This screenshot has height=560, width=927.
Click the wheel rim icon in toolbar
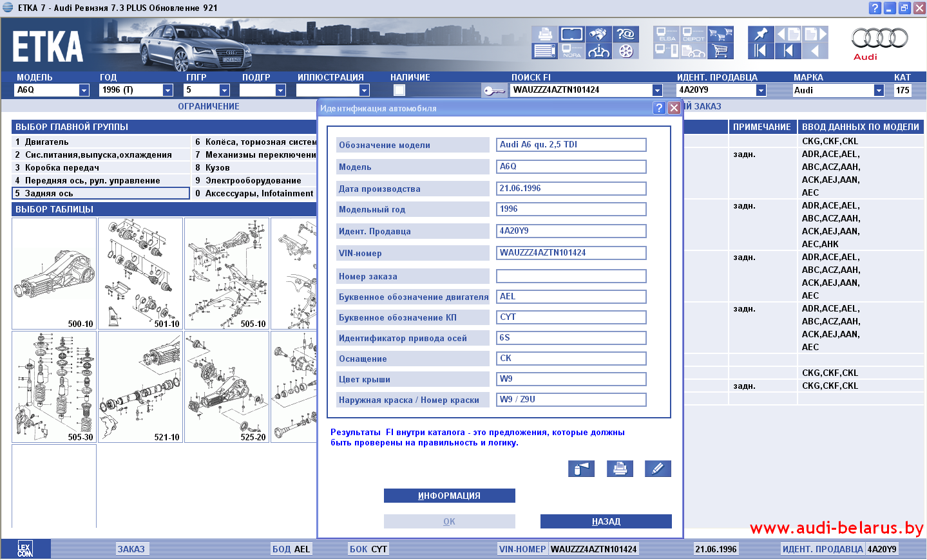[626, 51]
